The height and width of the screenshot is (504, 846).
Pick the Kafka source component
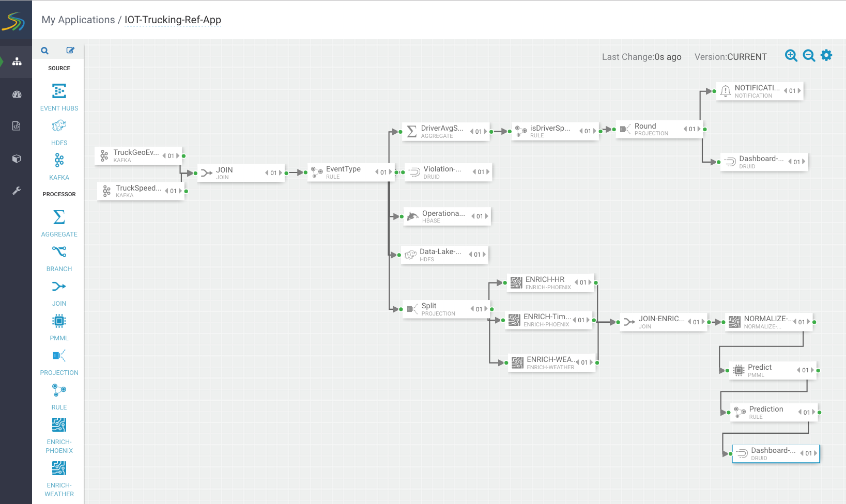[x=59, y=161]
